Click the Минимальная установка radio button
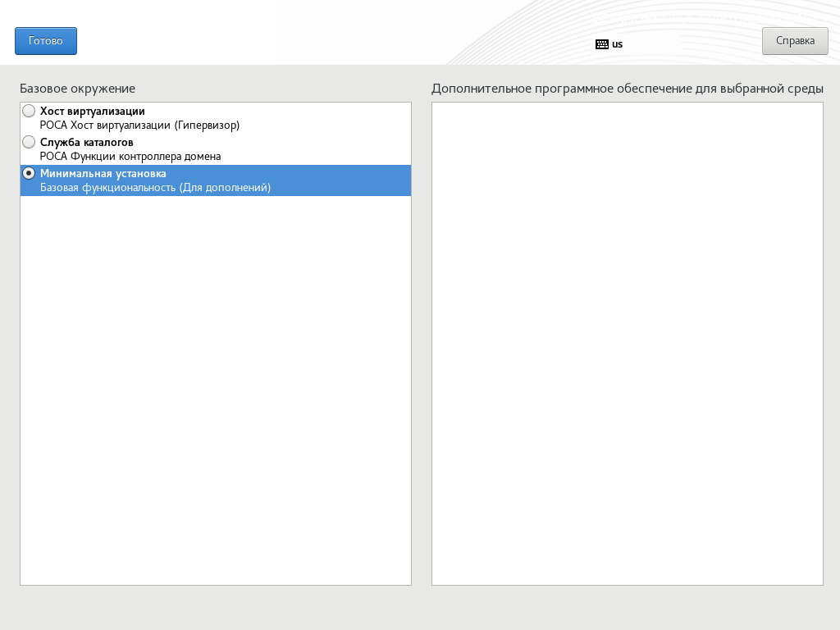Viewport: 840px width, 630px height. point(29,173)
